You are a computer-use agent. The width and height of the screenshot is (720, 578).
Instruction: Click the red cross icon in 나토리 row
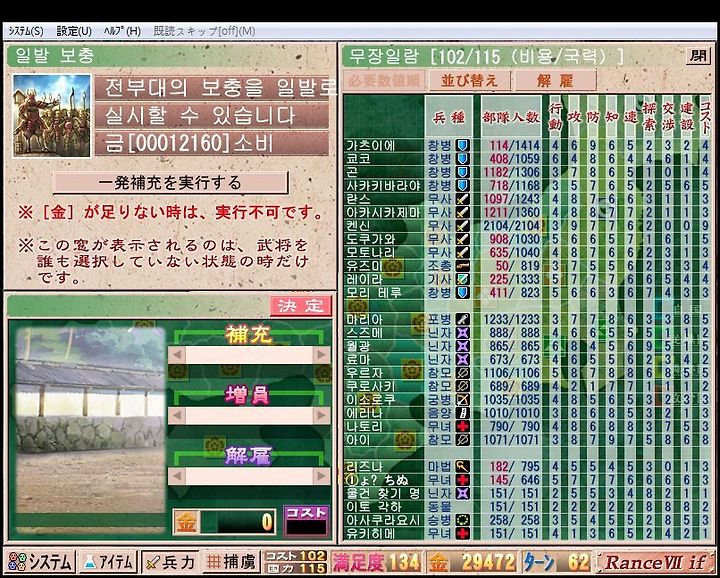462,426
